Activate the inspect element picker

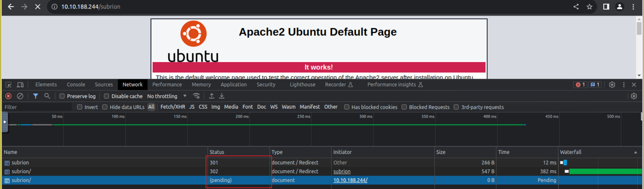point(8,85)
